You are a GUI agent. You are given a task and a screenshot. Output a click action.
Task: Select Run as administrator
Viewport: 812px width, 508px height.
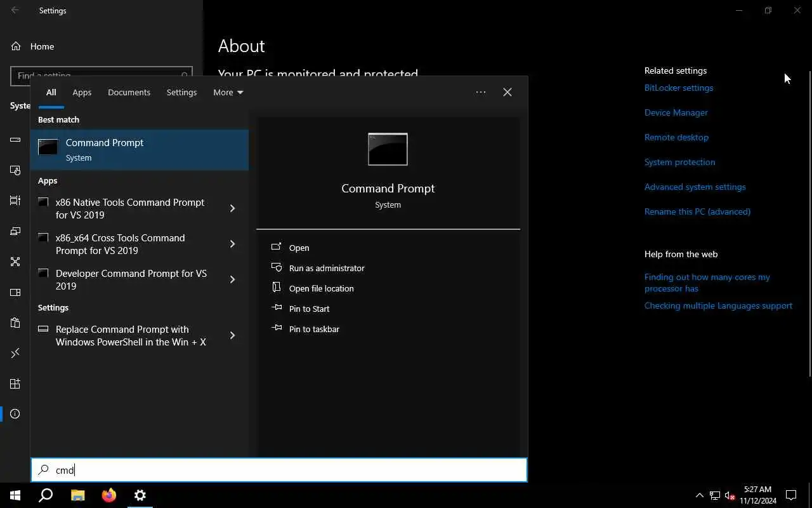point(326,268)
